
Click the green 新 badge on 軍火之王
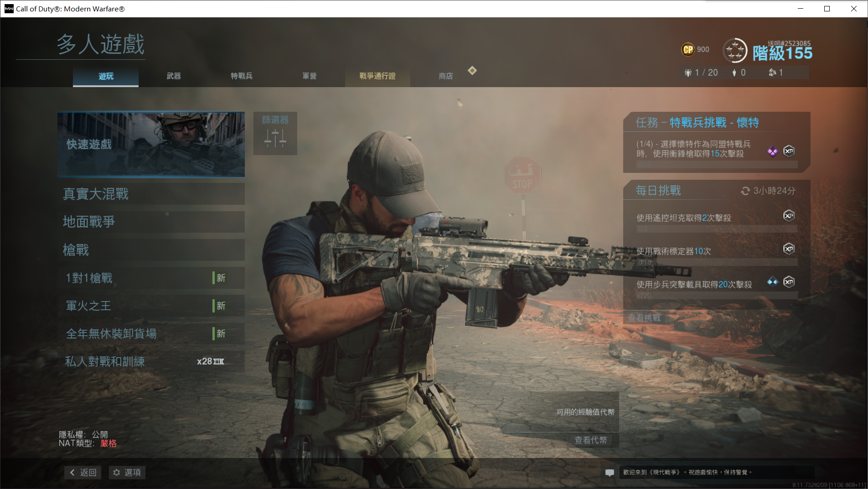tap(220, 306)
